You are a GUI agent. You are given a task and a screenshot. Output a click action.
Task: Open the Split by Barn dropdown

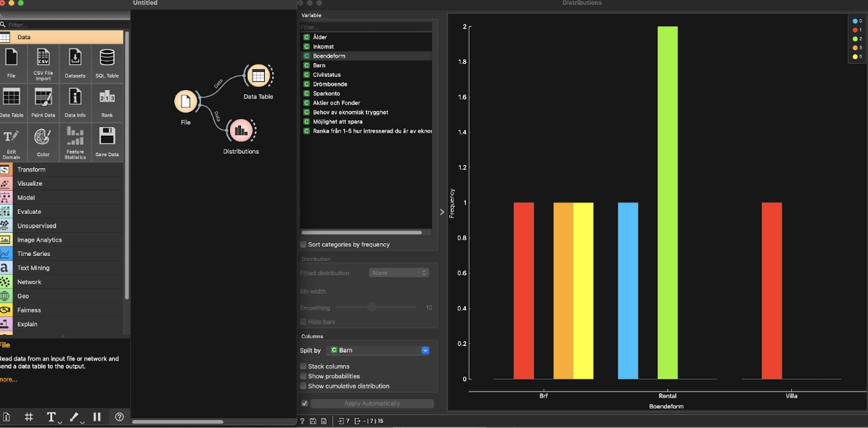(x=379, y=350)
